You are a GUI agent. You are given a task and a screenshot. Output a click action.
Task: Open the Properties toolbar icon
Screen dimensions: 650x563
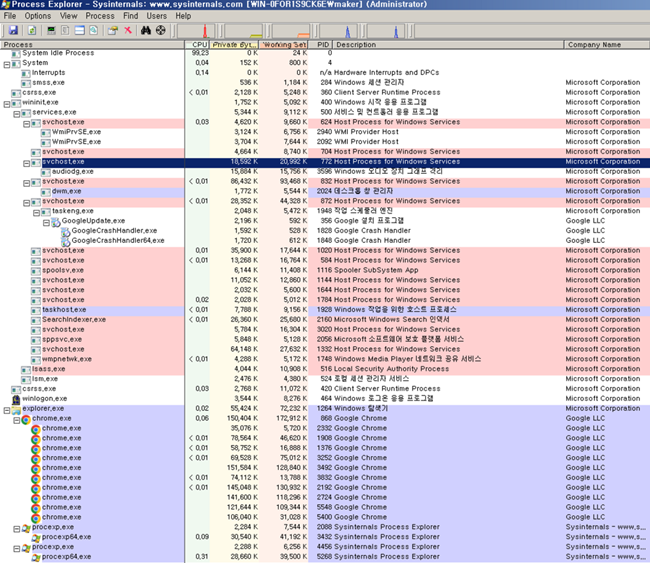pos(113,30)
